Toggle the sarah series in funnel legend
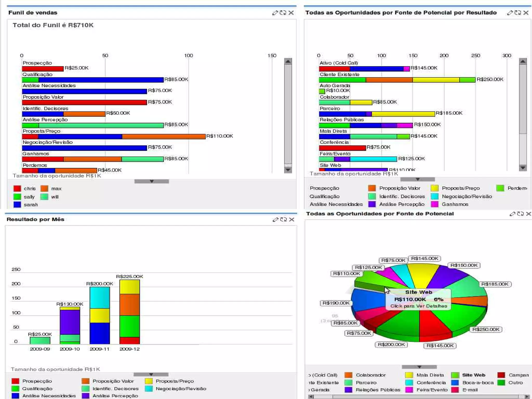This screenshot has width=532, height=399. [17, 205]
